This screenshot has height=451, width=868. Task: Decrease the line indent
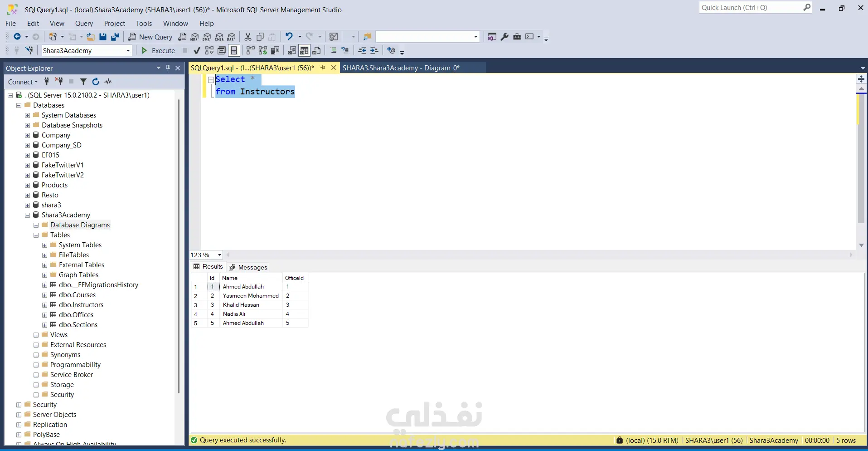coord(362,50)
